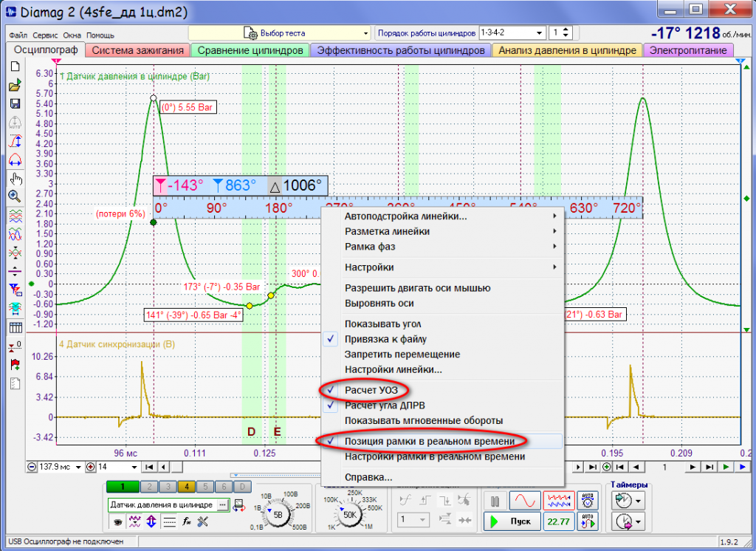The height and width of the screenshot is (551, 756).
Task: Click the auto voltage setup icon
Action: (x=588, y=500)
